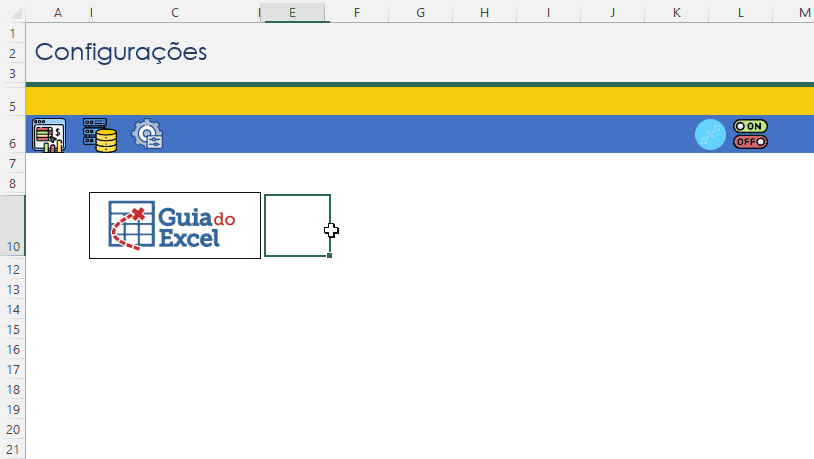Screen dimensions: 814x459
Task: Click the light blue circle icon
Action: (x=710, y=134)
